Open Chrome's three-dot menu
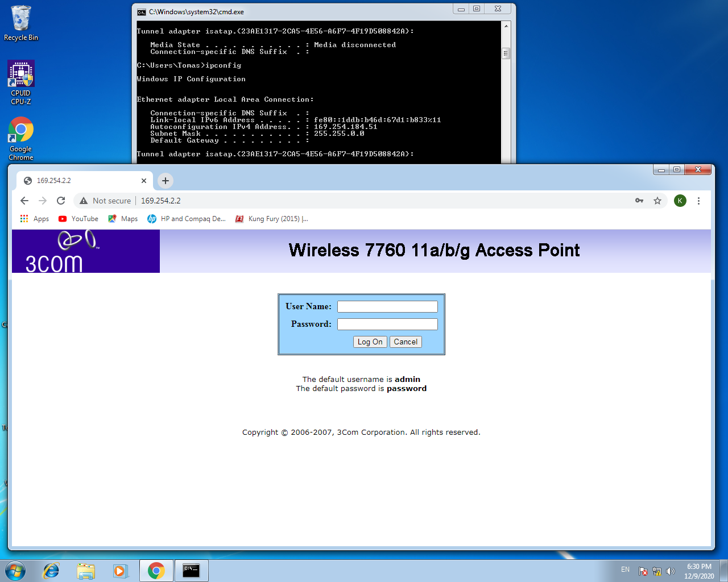The image size is (728, 582). (x=698, y=201)
